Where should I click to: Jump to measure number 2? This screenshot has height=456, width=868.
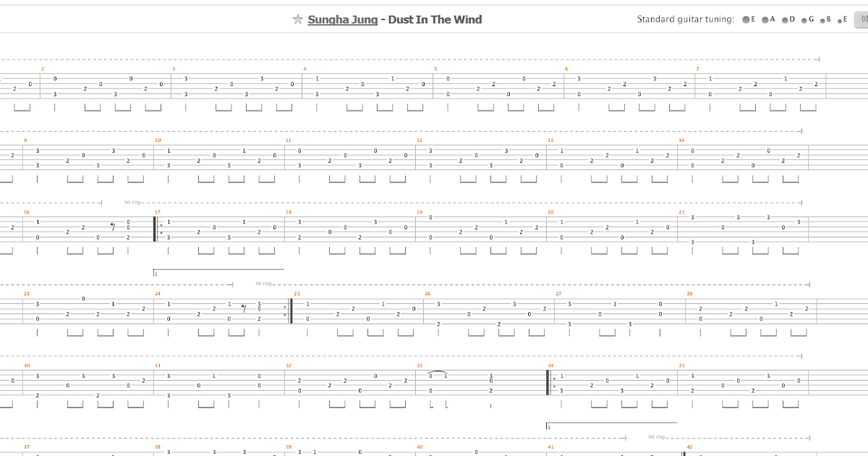click(x=43, y=69)
